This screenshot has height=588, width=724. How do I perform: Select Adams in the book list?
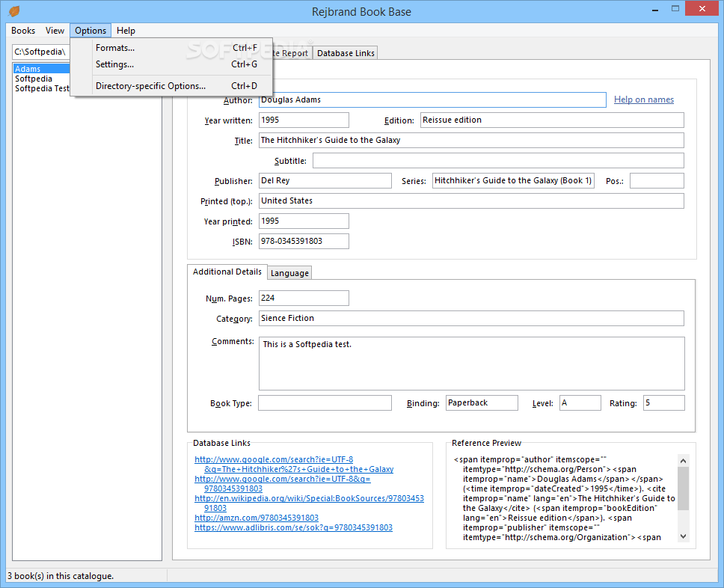42,69
